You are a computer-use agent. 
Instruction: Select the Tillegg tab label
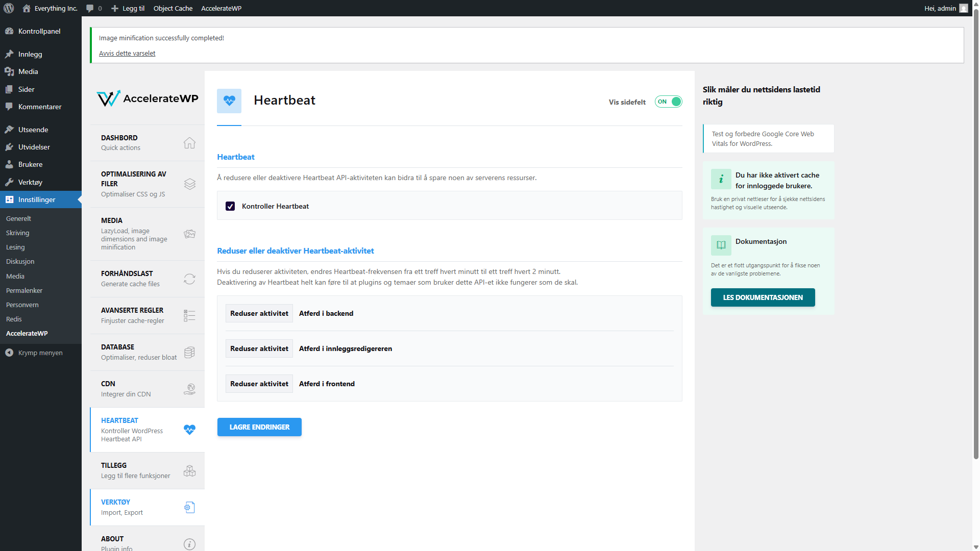113,465
